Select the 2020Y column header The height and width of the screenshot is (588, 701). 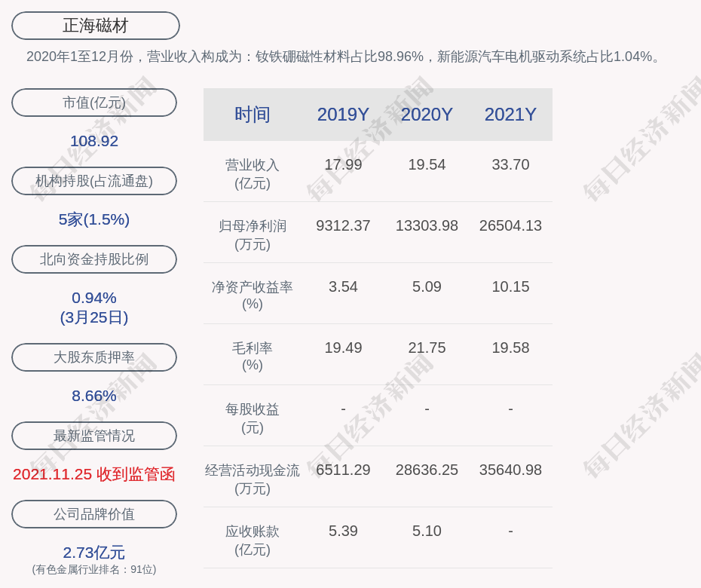pos(427,115)
